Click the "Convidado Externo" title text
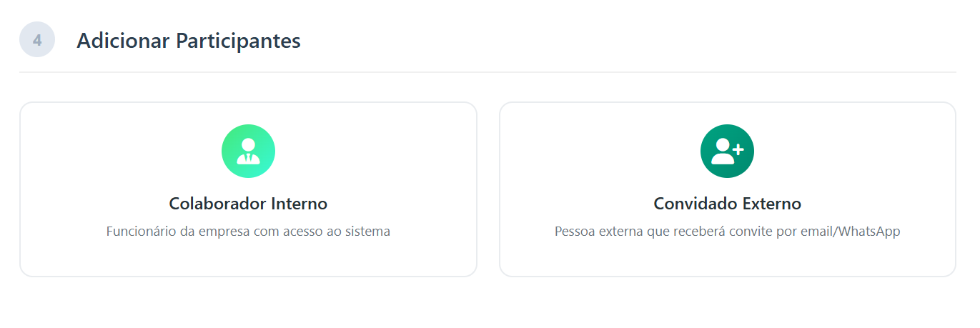The width and height of the screenshot is (980, 328). click(x=727, y=204)
